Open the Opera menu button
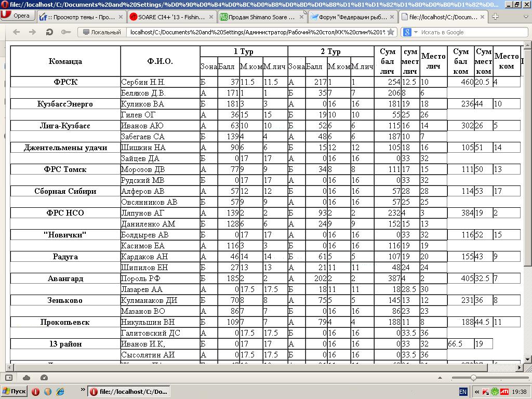532x399 pixels. click(16, 16)
